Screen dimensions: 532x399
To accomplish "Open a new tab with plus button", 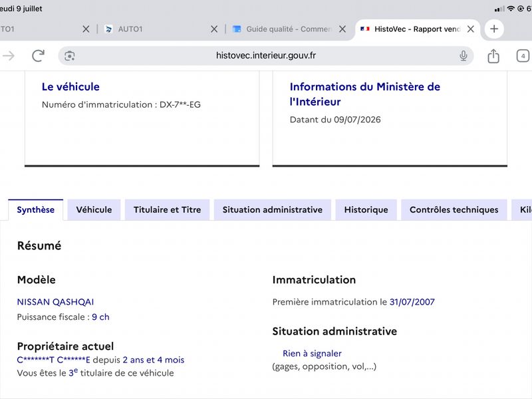I will pos(494,29).
